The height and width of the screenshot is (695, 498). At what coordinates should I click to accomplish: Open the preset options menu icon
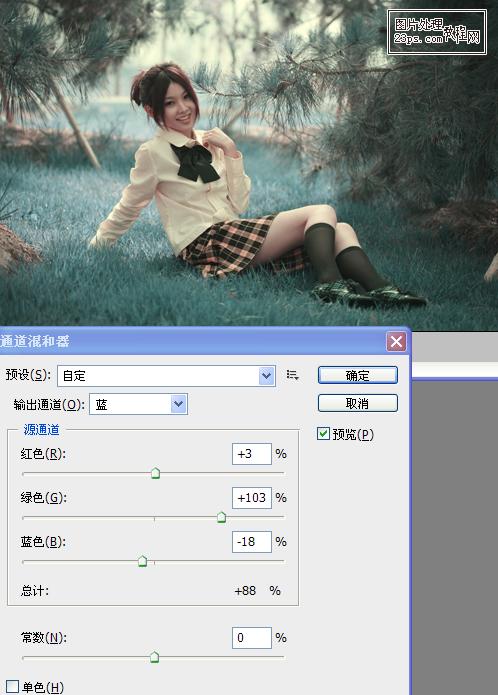(x=292, y=375)
